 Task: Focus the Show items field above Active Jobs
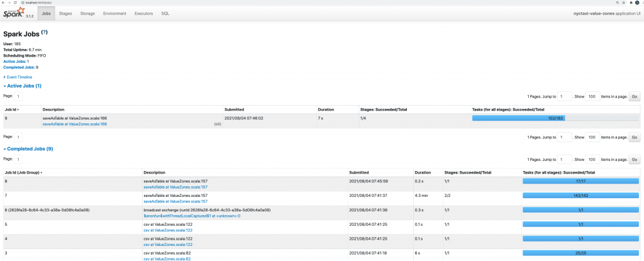point(592,97)
